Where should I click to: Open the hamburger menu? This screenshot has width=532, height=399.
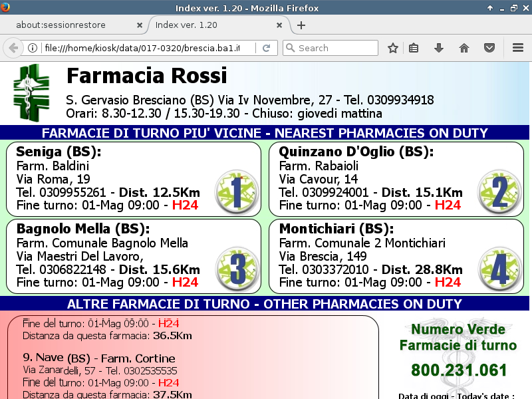(x=518, y=48)
